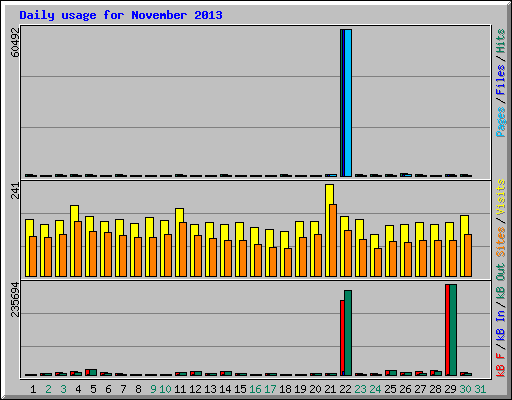Click the kB In legend label
This screenshot has height=400, width=512.
[501, 325]
